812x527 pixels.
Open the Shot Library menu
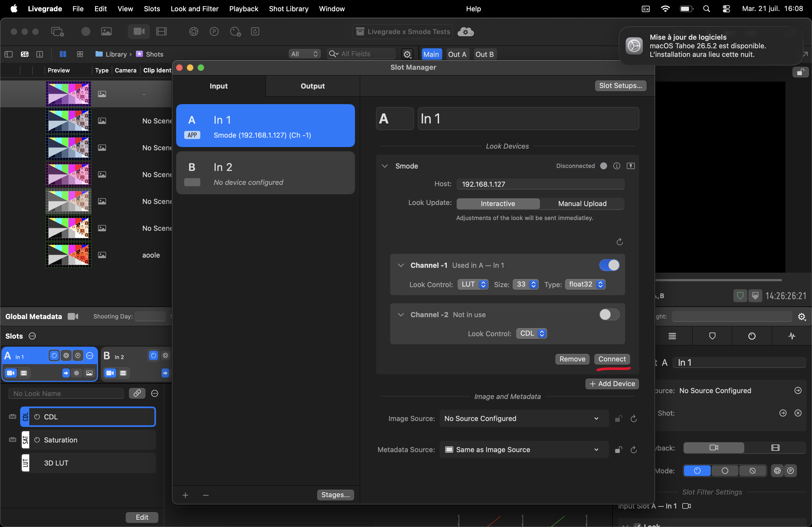coord(289,9)
